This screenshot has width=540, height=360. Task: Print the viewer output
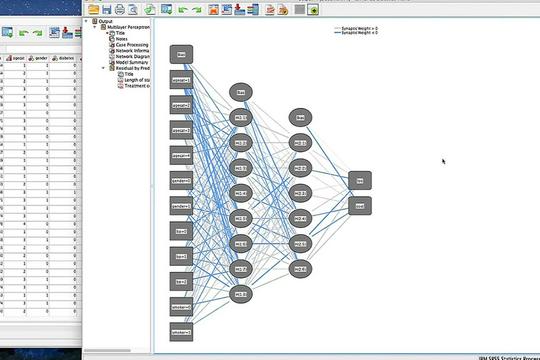tap(120, 10)
